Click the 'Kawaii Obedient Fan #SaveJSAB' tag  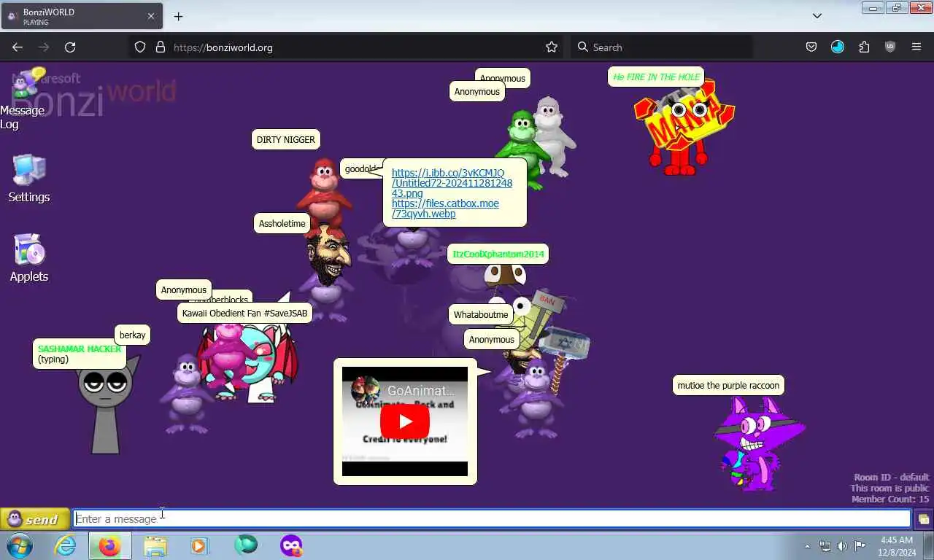pos(244,314)
